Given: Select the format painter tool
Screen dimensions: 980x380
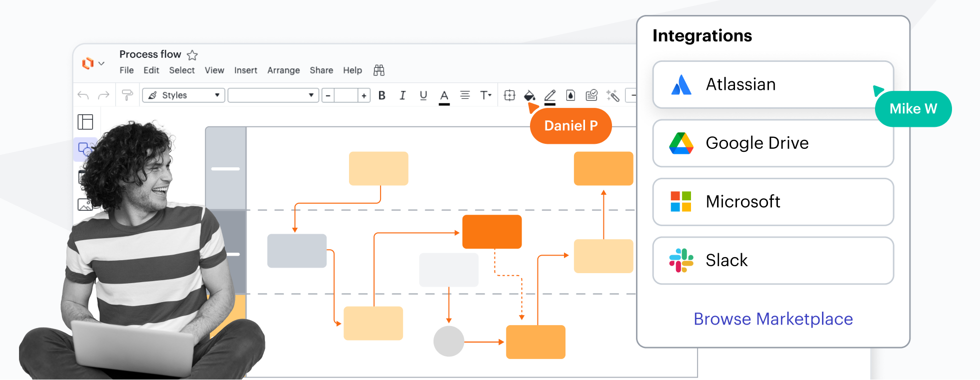Looking at the screenshot, I should [x=127, y=95].
